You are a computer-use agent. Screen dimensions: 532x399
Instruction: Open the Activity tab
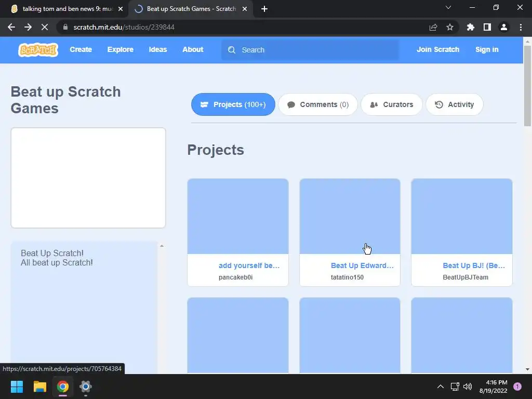(455, 104)
